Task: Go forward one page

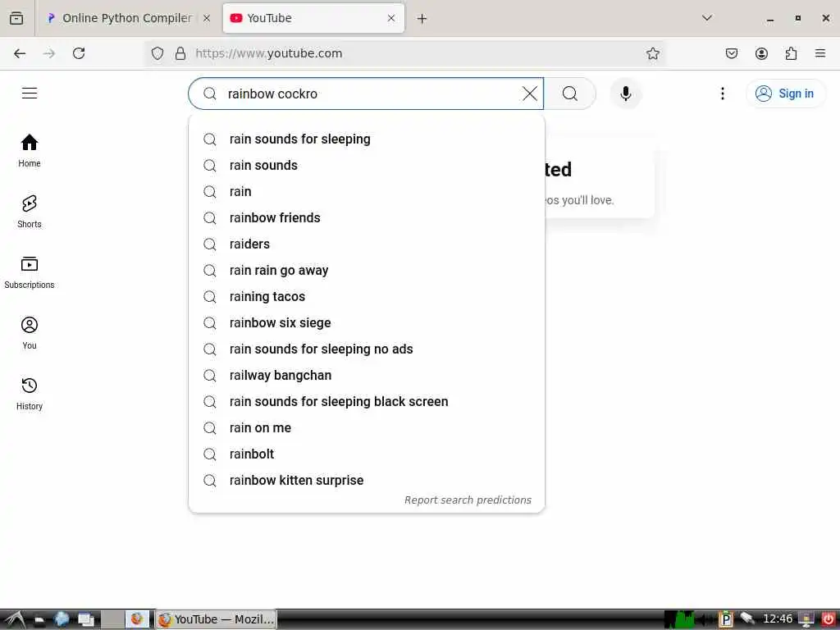Action: tap(49, 53)
